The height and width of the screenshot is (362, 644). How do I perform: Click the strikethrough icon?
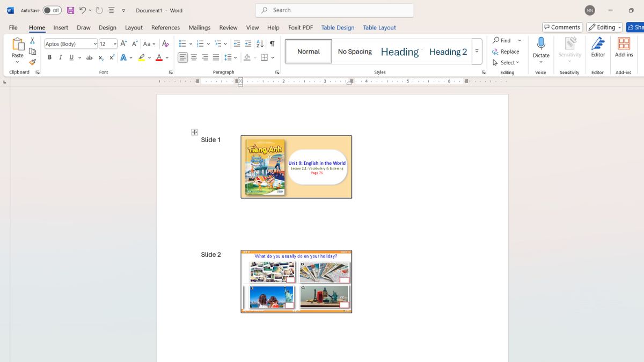(89, 57)
